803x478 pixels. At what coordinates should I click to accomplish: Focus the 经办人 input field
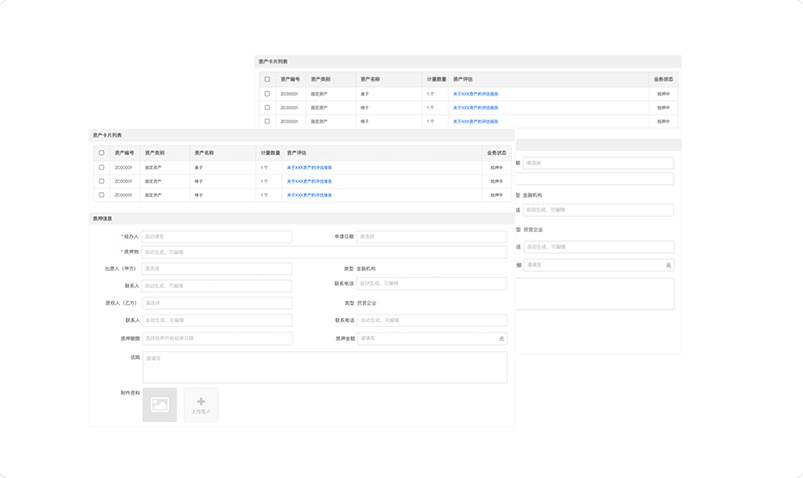(x=216, y=237)
